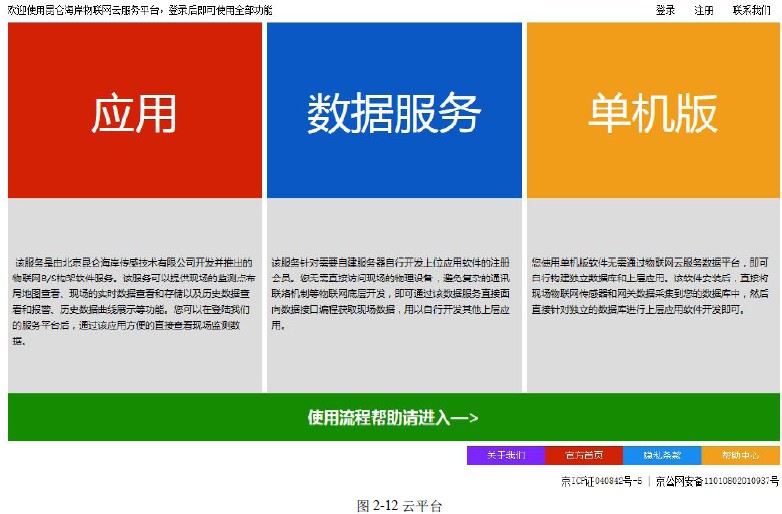The image size is (782, 514).
Task: Click the 联系我们 contact link
Action: pyautogui.click(x=751, y=10)
